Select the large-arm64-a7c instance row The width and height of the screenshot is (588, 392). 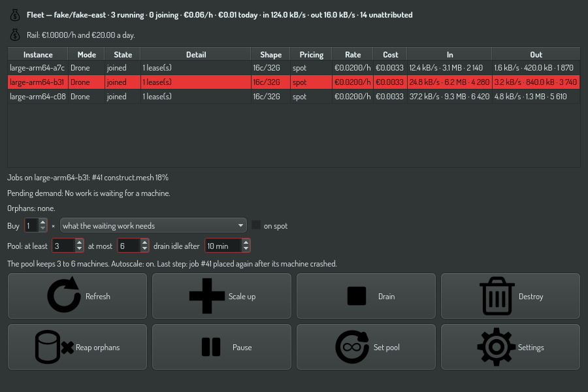tap(294, 68)
